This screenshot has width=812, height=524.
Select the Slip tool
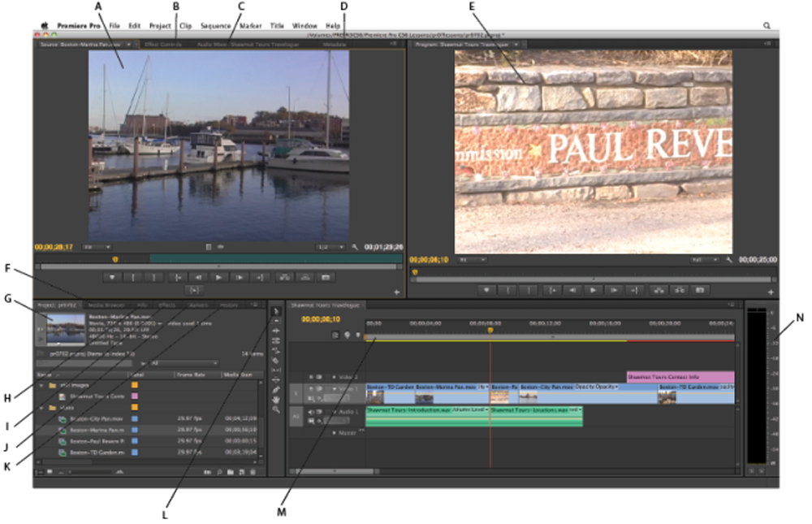pos(276,370)
